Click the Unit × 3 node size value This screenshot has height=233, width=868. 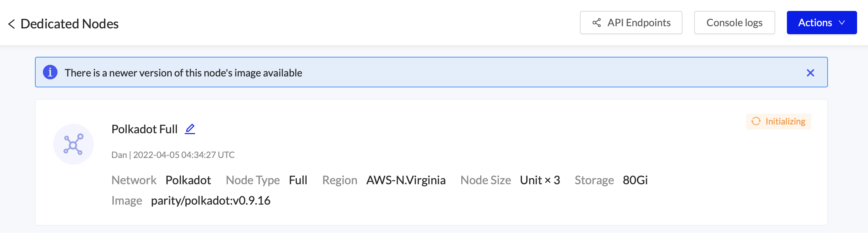(540, 180)
